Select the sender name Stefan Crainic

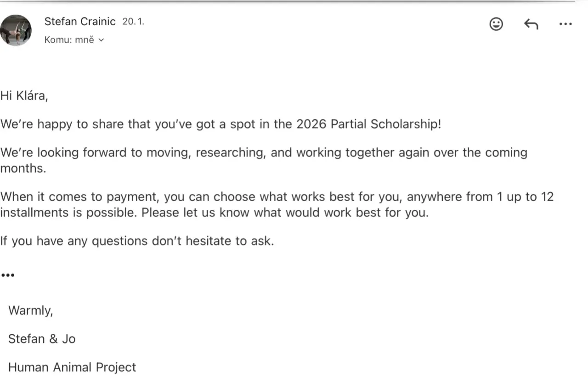point(80,21)
